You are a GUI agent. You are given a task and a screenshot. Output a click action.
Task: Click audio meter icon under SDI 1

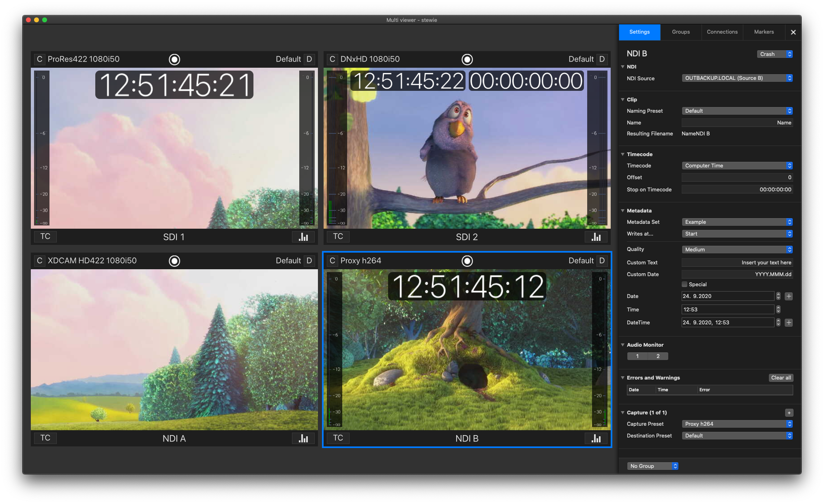coord(303,237)
